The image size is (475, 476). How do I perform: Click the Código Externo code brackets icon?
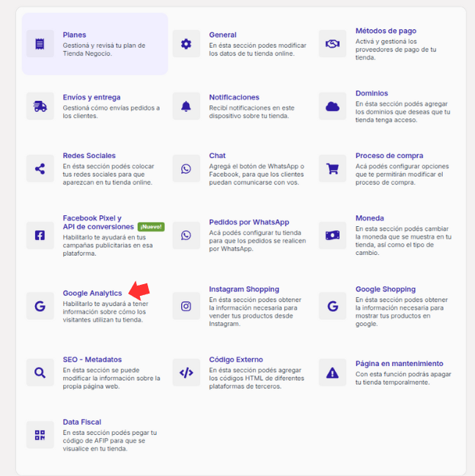pyautogui.click(x=186, y=373)
